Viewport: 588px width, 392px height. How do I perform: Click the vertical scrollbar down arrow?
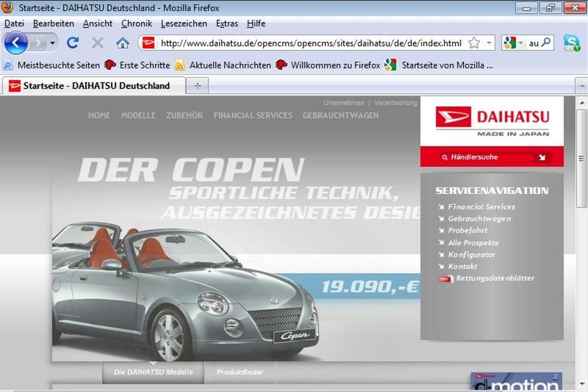pyautogui.click(x=581, y=384)
